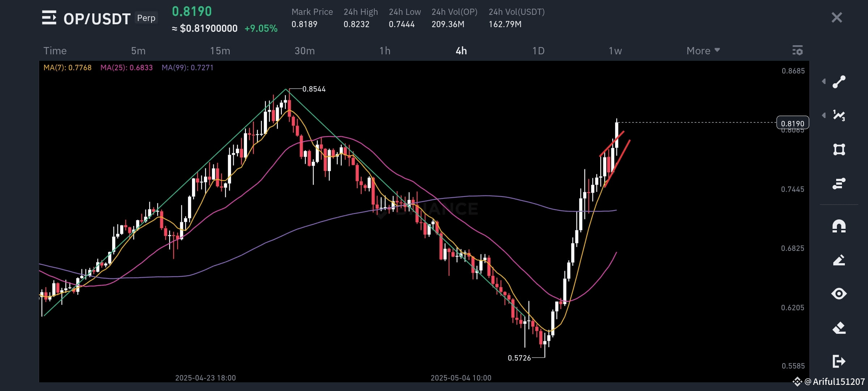Viewport: 868px width, 391px height.
Task: Click the export icon at sidebar bottom
Action: pyautogui.click(x=840, y=362)
